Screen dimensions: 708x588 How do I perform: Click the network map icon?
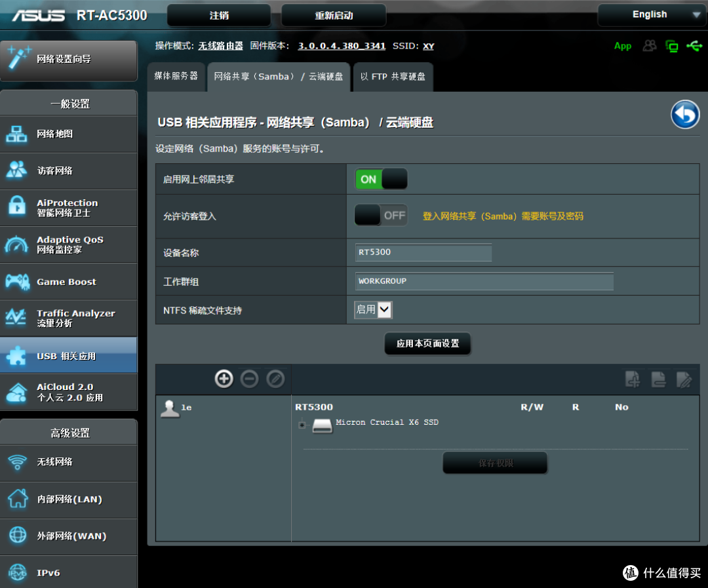[16, 134]
